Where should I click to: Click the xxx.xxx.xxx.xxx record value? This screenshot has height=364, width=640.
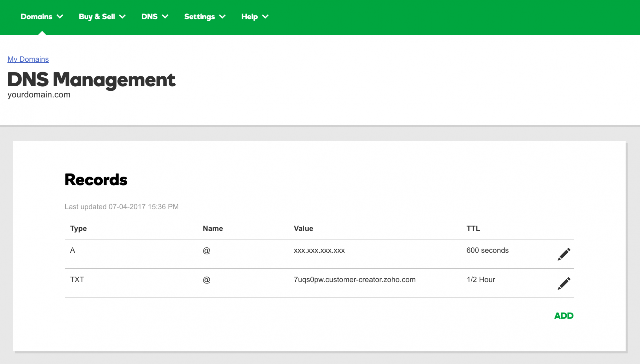click(x=319, y=251)
